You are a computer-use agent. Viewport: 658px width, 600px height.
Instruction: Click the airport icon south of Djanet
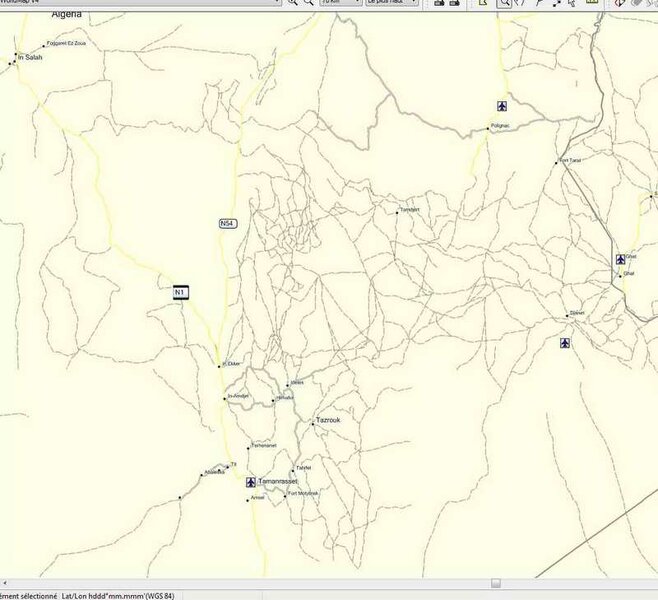565,343
